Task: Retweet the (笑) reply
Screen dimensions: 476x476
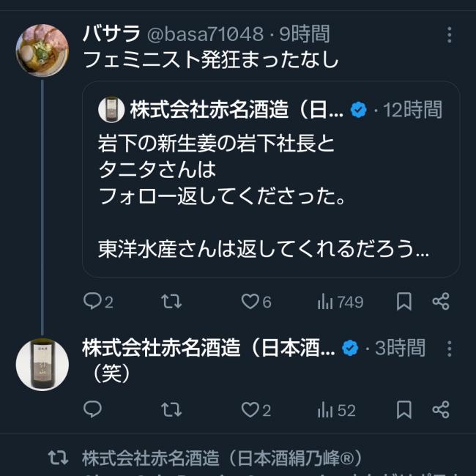Action: coord(171,409)
